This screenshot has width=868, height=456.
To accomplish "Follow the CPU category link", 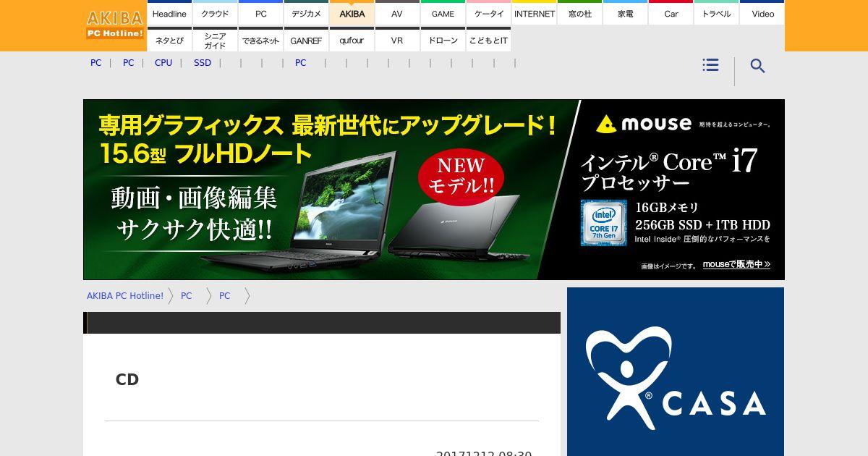I will tap(163, 63).
